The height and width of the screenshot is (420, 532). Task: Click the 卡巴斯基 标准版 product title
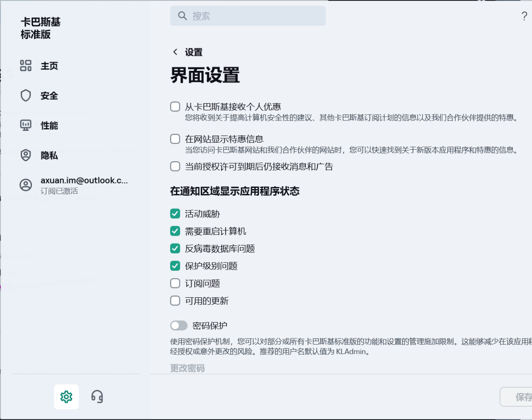tap(40, 28)
